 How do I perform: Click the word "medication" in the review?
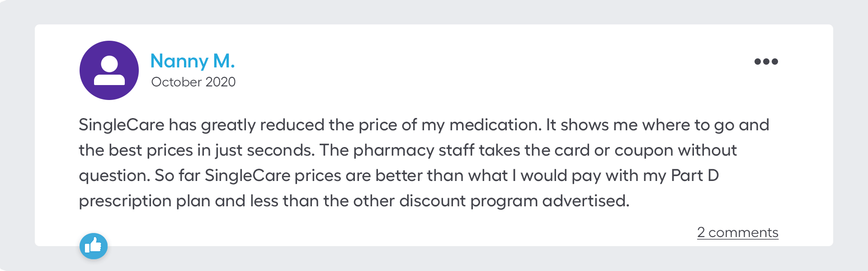point(495,125)
